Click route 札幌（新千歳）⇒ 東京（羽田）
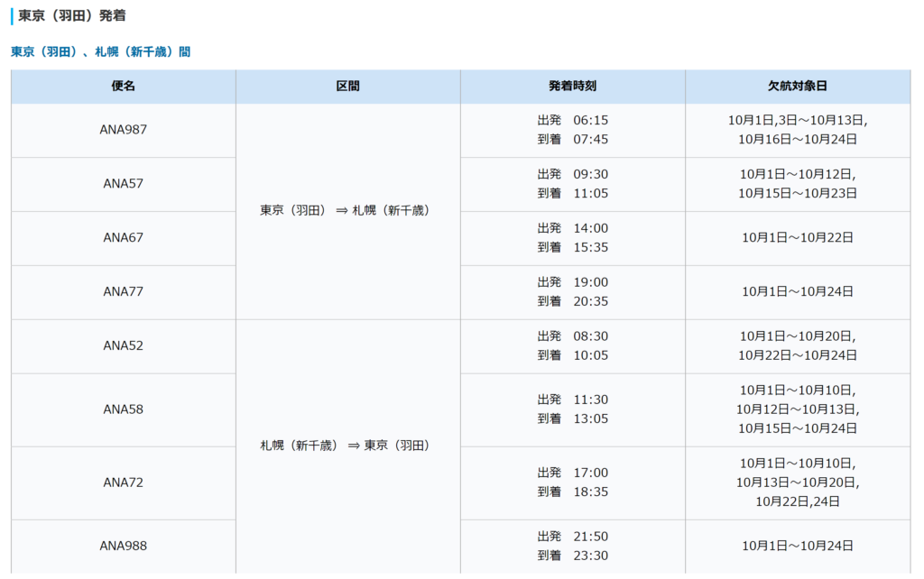 click(345, 446)
